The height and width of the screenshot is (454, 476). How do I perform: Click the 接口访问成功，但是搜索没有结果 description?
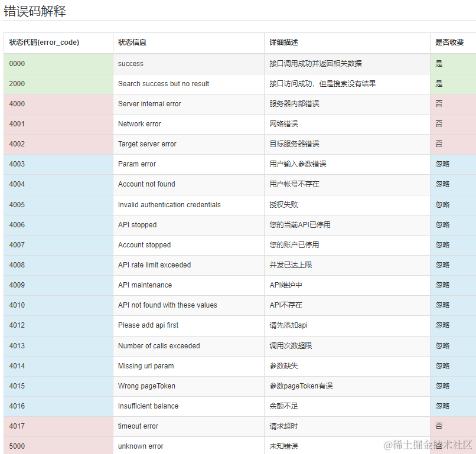pyautogui.click(x=322, y=84)
